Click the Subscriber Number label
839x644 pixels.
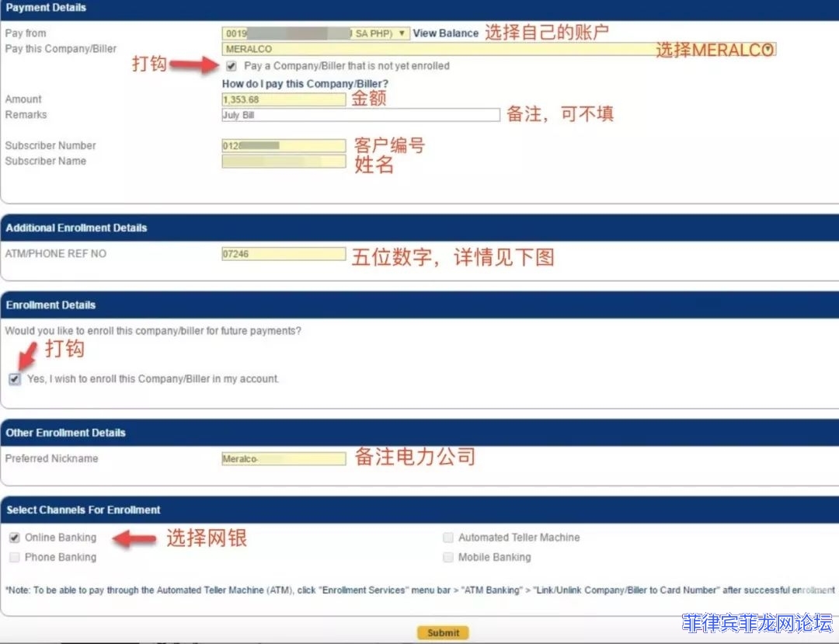[x=50, y=145]
